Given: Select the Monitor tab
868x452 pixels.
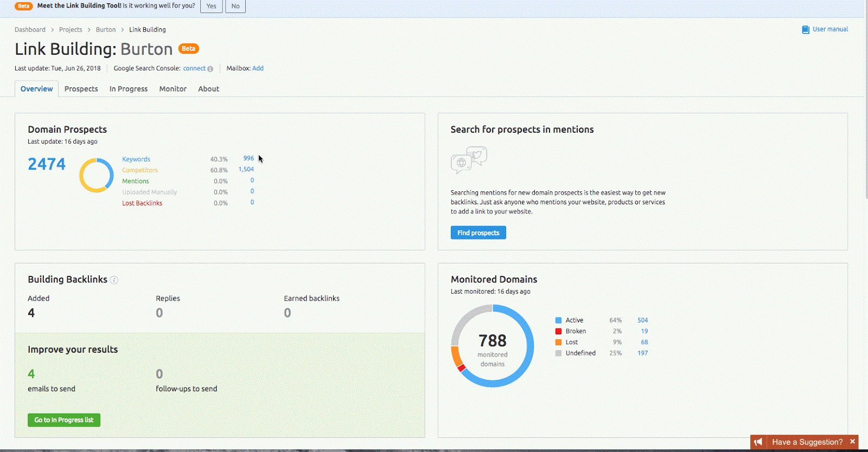Looking at the screenshot, I should click(x=173, y=89).
